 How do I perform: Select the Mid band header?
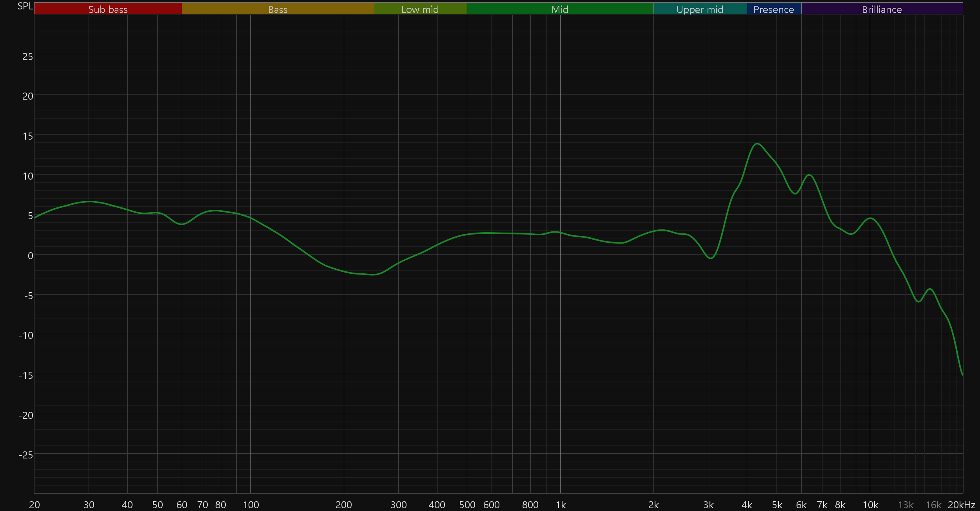[x=560, y=9]
